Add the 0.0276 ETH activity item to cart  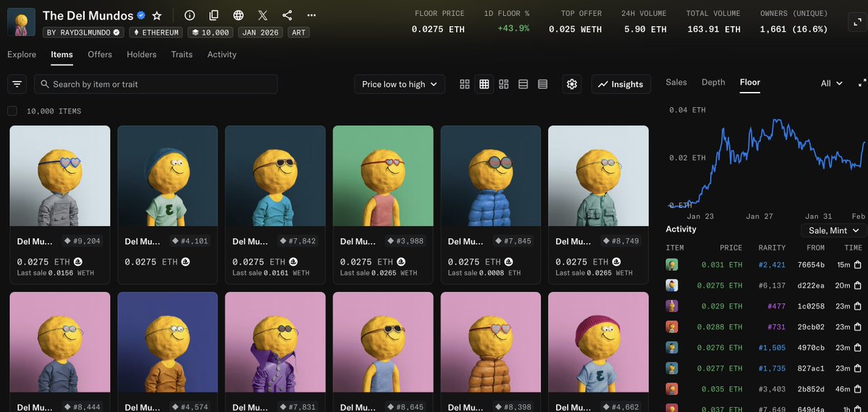coord(857,348)
